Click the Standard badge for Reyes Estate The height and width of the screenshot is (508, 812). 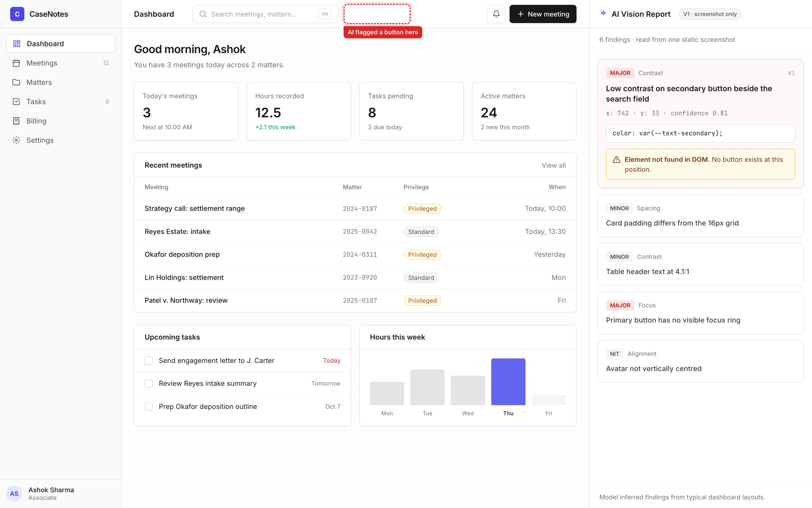pos(421,232)
